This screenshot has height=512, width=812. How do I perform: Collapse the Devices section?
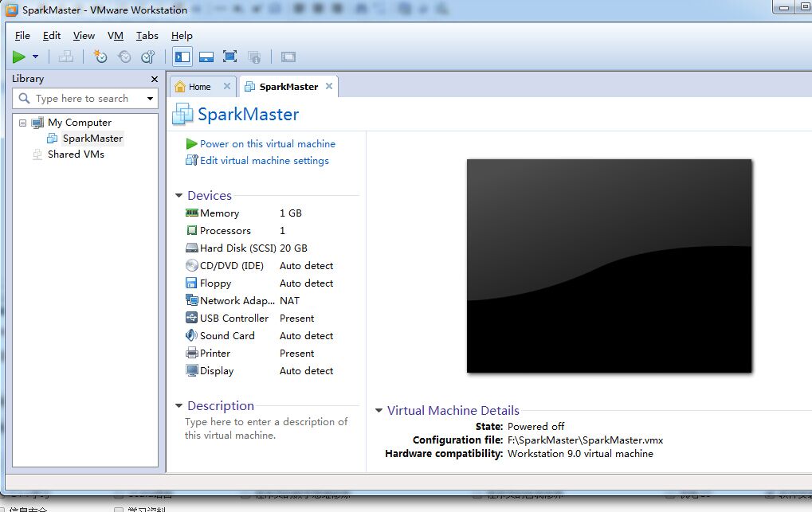(x=178, y=196)
